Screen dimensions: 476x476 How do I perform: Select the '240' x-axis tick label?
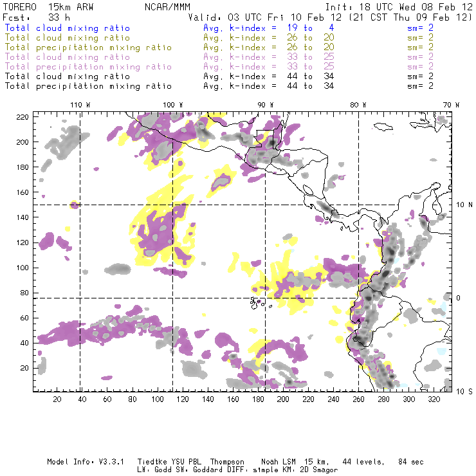tap(333, 399)
